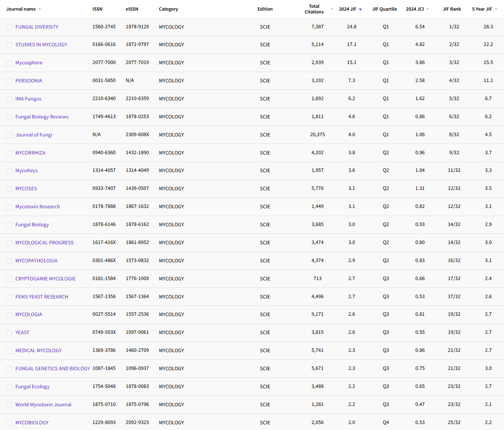Select JCI value 6.54
The image size is (504, 430).
(x=420, y=27)
